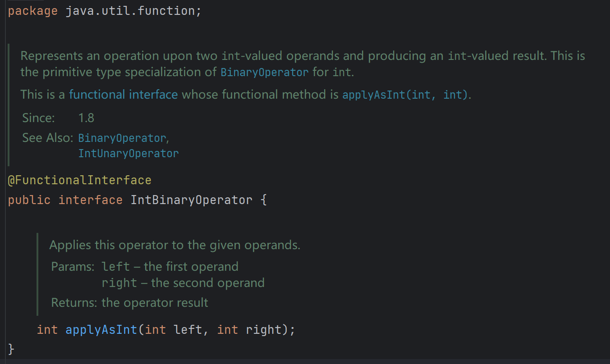Click the 'interface' keyword
Viewport: 610px width, 364px height.
click(x=91, y=200)
